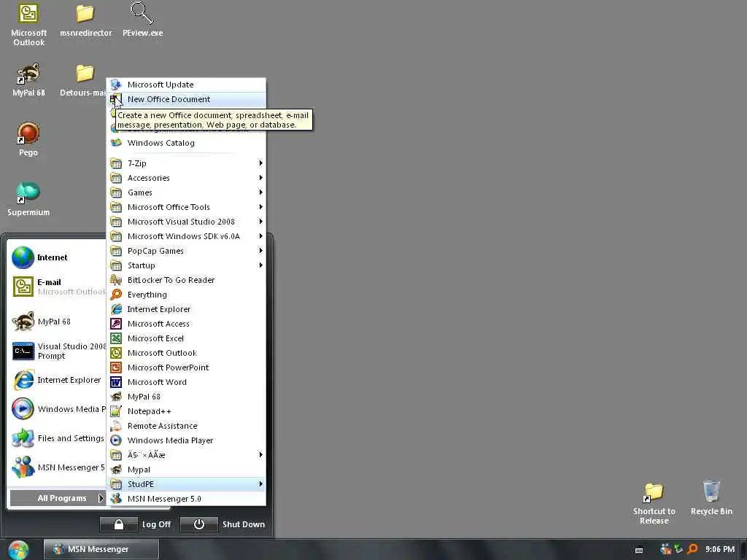Expand the 7-Zip submenu arrow
747x560 pixels.
coord(260,163)
